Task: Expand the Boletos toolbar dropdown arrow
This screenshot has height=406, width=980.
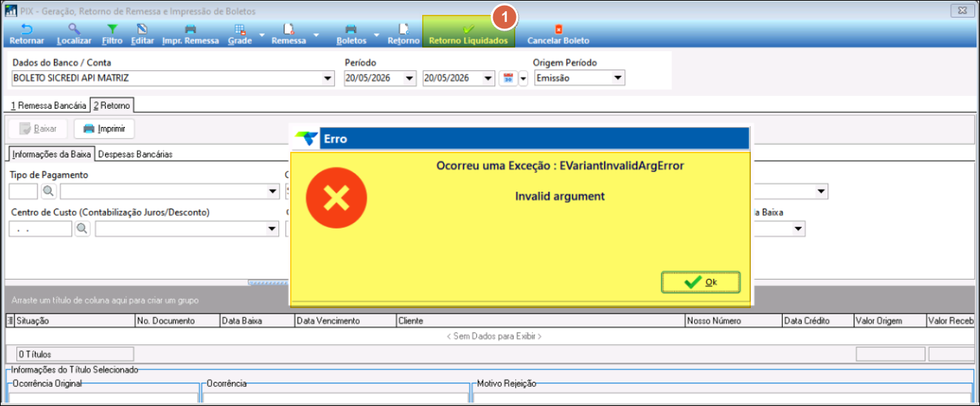Action: pyautogui.click(x=377, y=34)
